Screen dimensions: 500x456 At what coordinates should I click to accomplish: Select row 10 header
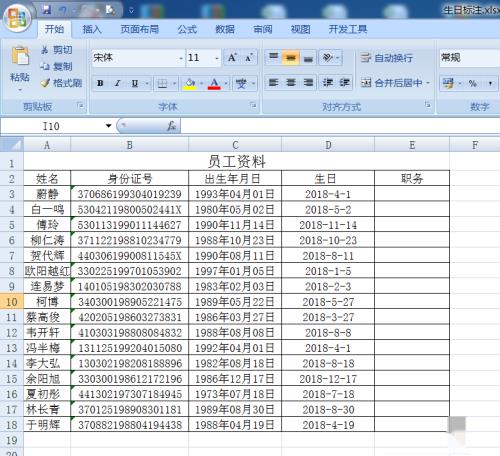[x=12, y=302]
